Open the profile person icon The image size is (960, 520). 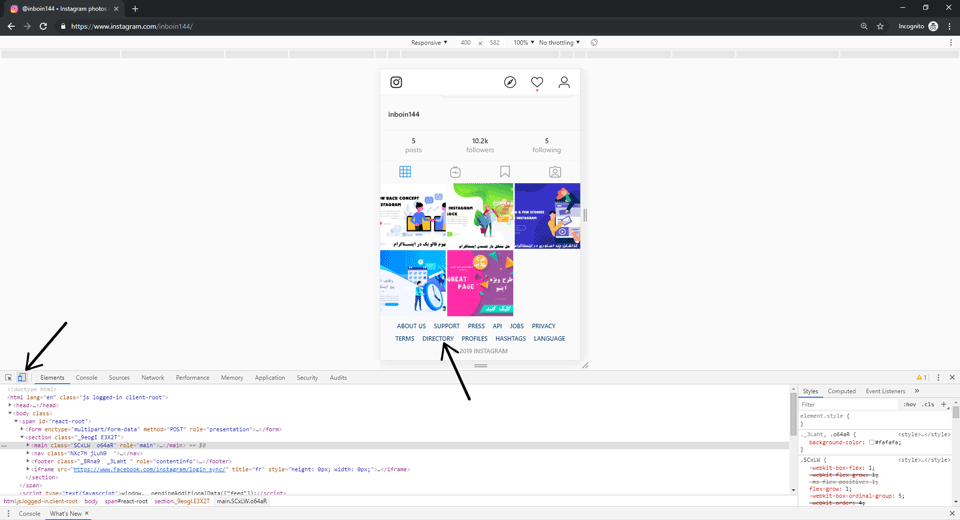[x=564, y=82]
